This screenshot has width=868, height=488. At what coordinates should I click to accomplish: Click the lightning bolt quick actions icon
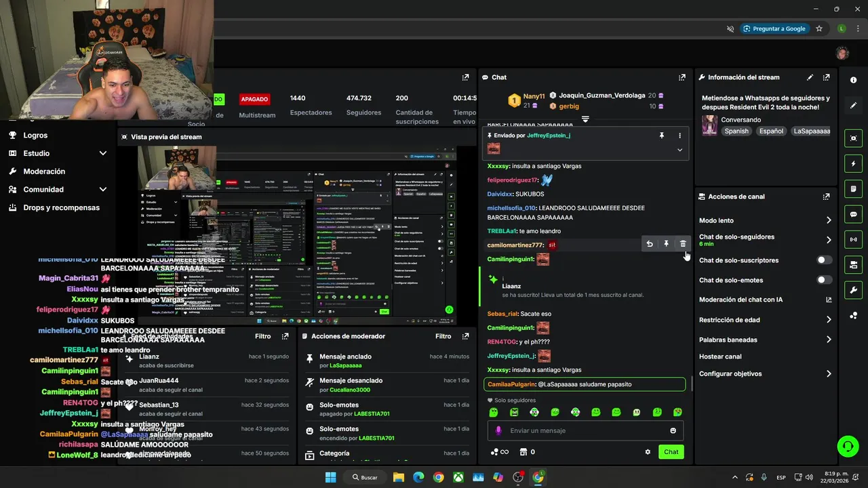pos(853,163)
